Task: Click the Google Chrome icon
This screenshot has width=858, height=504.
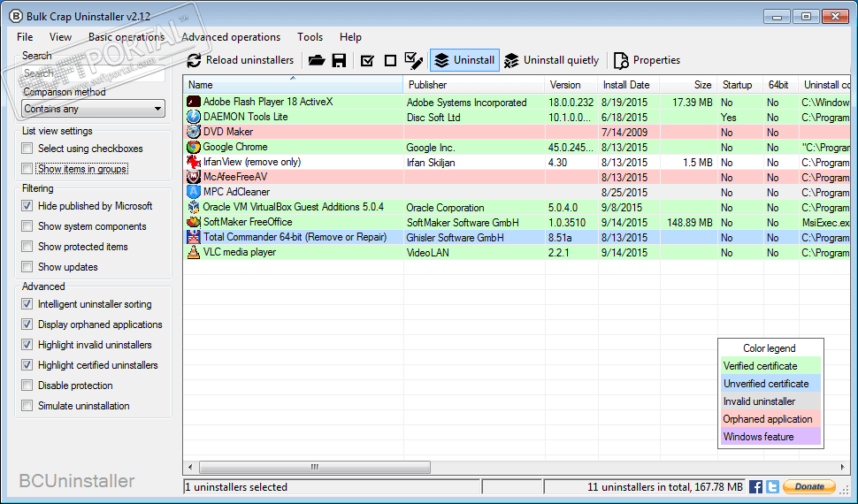Action: coord(193,147)
